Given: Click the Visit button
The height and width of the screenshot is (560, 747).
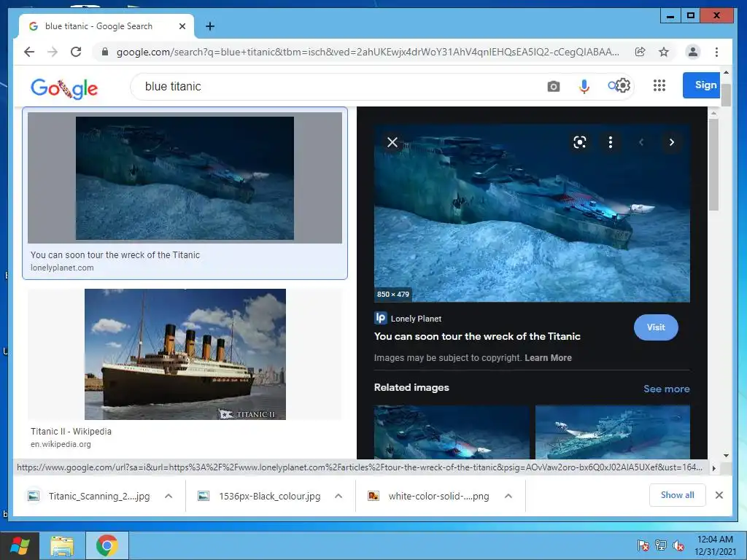Looking at the screenshot, I should click(656, 327).
